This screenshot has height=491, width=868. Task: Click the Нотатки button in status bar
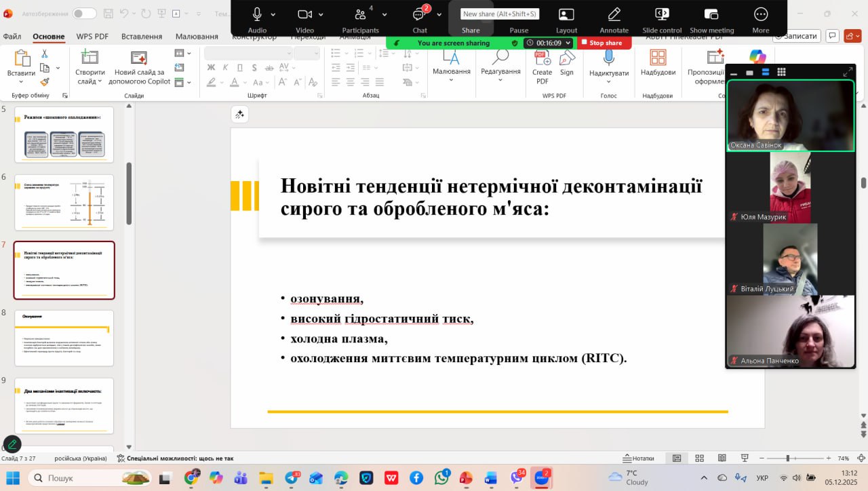(x=638, y=458)
